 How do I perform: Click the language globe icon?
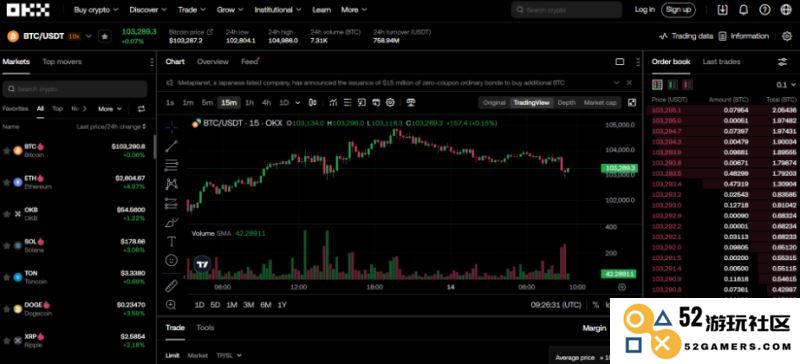pos(785,10)
